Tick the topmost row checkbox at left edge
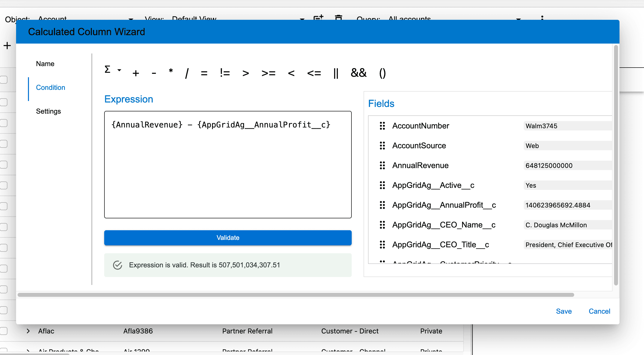This screenshot has height=355, width=644. [3, 80]
